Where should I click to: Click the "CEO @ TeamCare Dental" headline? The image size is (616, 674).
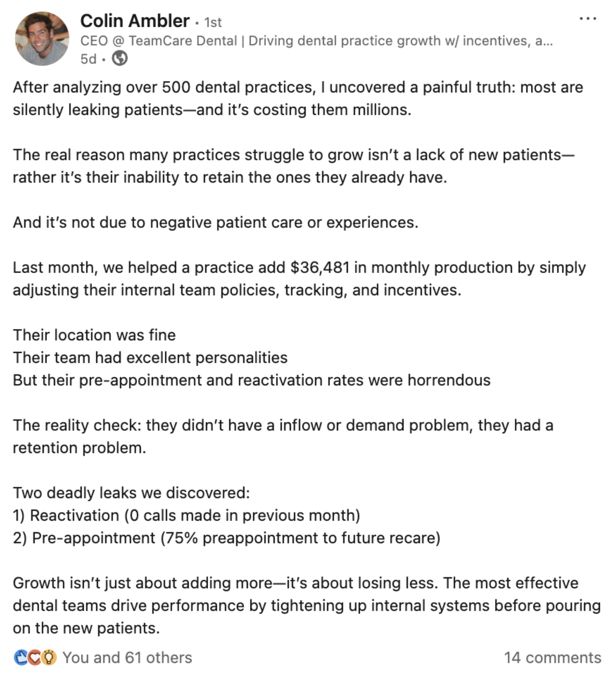[316, 41]
